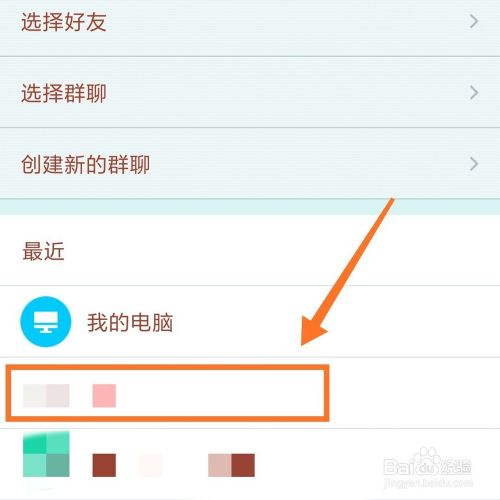Image resolution: width=500 pixels, height=500 pixels.
Task: Open the 选择群聊 option
Action: click(x=250, y=92)
